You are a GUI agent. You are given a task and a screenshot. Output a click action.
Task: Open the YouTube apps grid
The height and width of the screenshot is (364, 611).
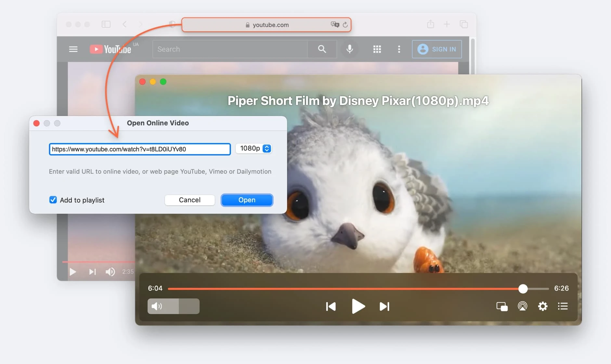pos(377,49)
